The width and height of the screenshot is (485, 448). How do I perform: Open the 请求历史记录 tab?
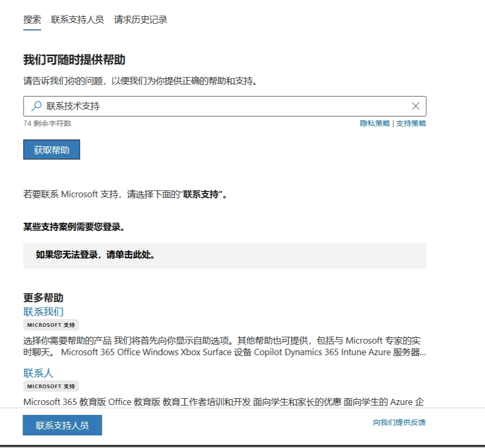click(141, 20)
